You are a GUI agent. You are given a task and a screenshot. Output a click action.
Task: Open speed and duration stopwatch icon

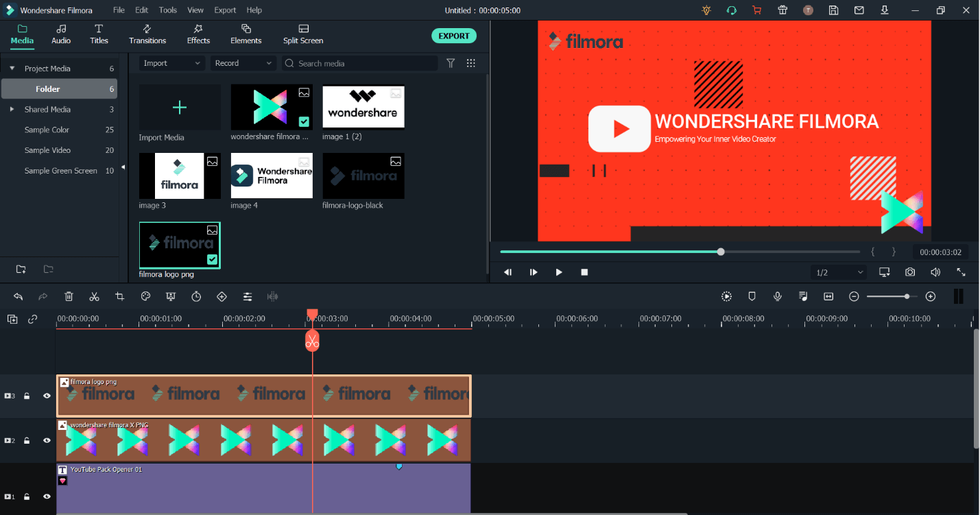(x=196, y=296)
